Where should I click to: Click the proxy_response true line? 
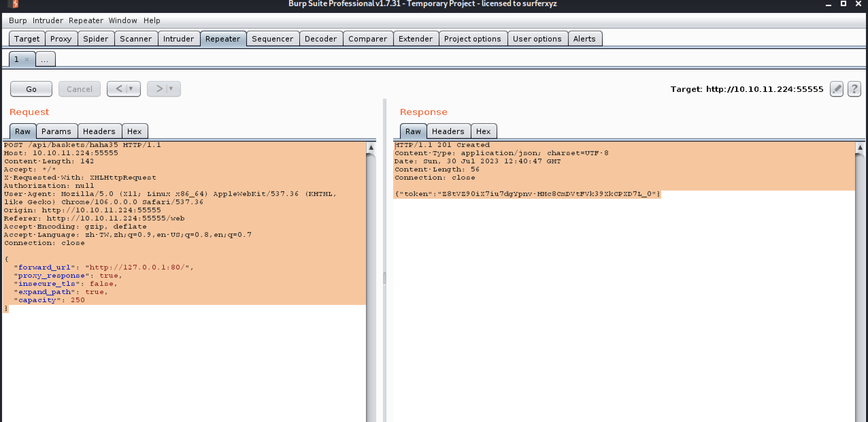point(68,275)
